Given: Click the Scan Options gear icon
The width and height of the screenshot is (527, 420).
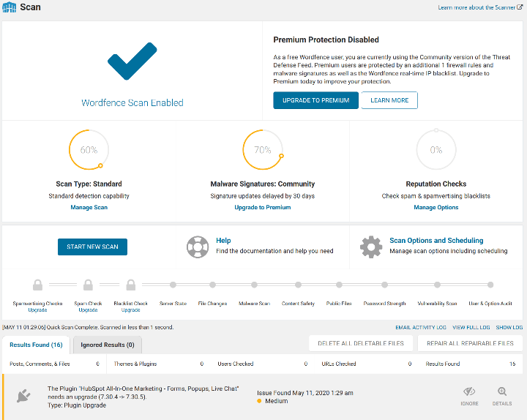Looking at the screenshot, I should pos(371,246).
